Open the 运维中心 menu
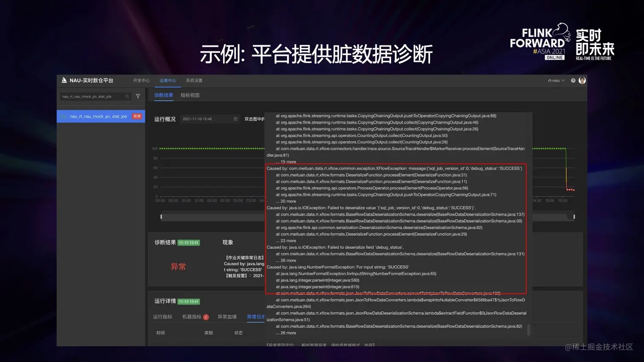The image size is (644, 362). tap(168, 80)
